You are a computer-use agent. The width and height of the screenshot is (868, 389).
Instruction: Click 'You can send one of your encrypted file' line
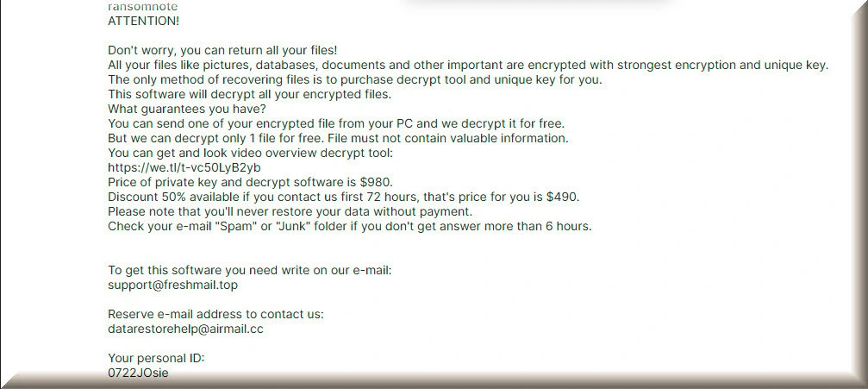[336, 123]
